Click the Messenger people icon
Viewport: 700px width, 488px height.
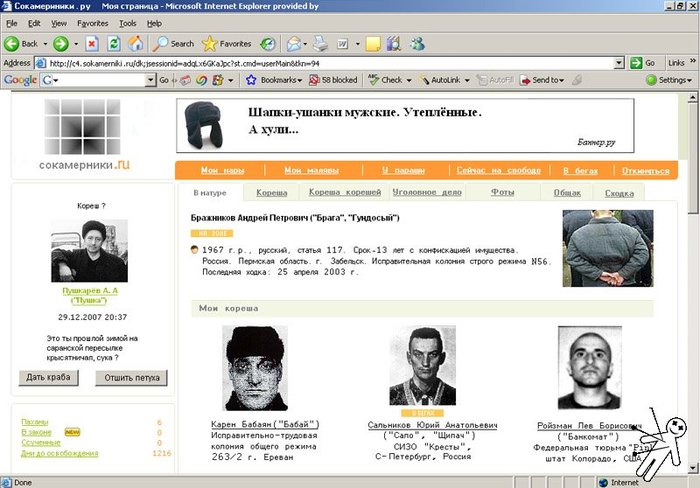(417, 44)
